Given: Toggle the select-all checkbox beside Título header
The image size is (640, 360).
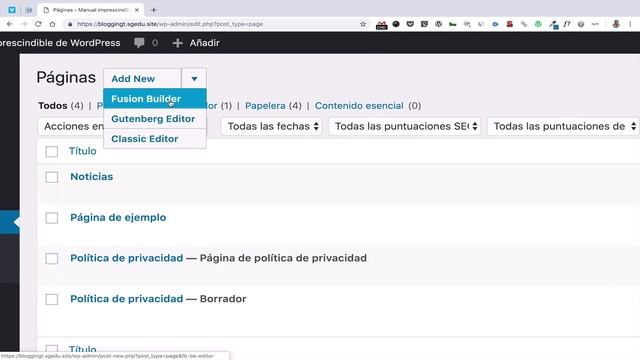Looking at the screenshot, I should [x=52, y=151].
